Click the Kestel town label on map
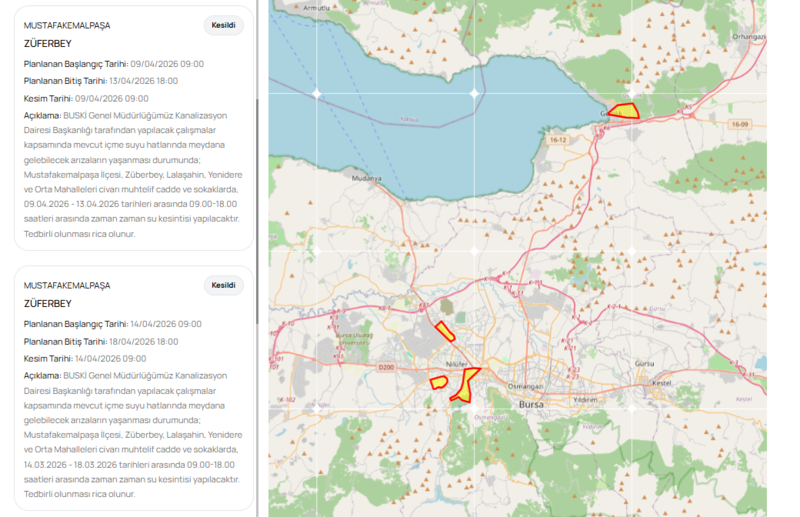800x517 pixels. pyautogui.click(x=662, y=383)
